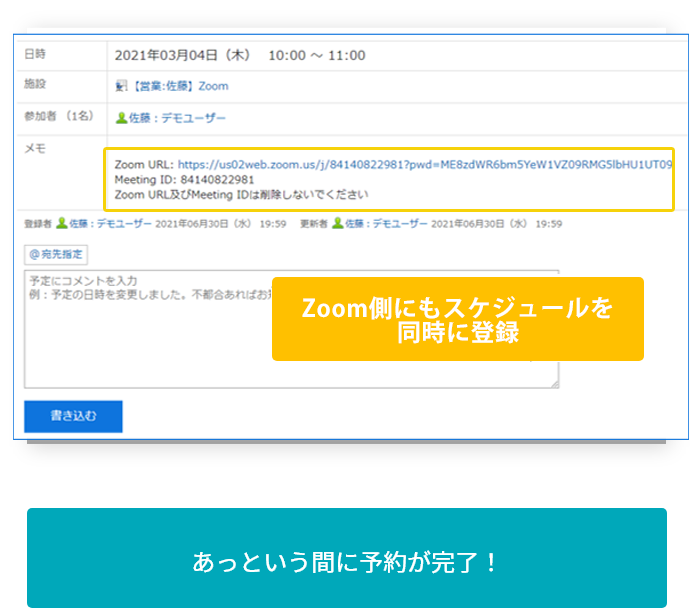
Task: Click the 参加者 (1名) row label
Action: (x=58, y=117)
